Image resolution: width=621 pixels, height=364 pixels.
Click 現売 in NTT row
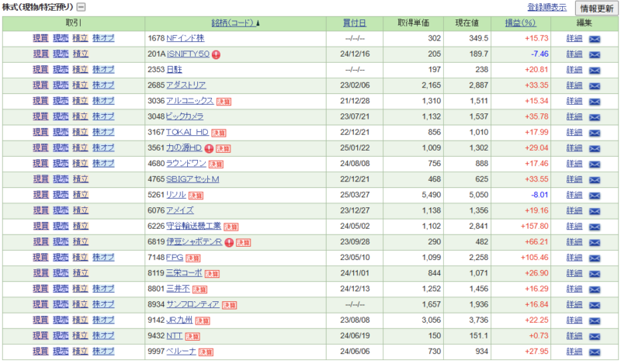61,335
